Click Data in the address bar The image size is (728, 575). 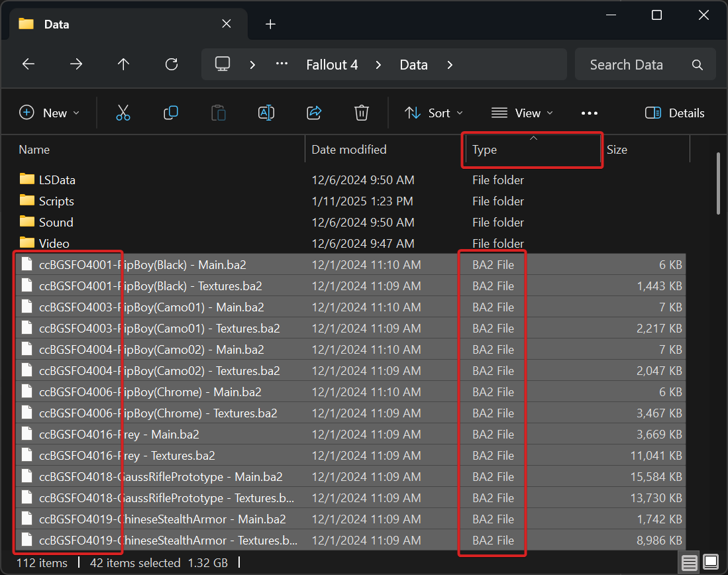[x=413, y=64]
